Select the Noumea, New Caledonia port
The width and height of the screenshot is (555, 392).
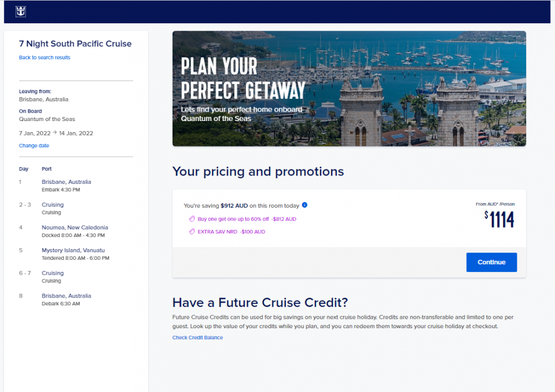click(75, 227)
